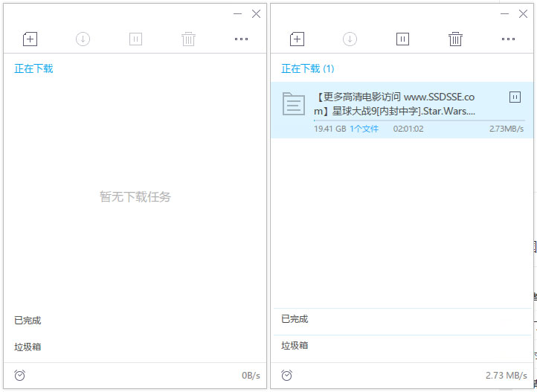Viewport: 537px width, 392px height.
Task: Click 0B/s speed text in left window
Action: (251, 376)
